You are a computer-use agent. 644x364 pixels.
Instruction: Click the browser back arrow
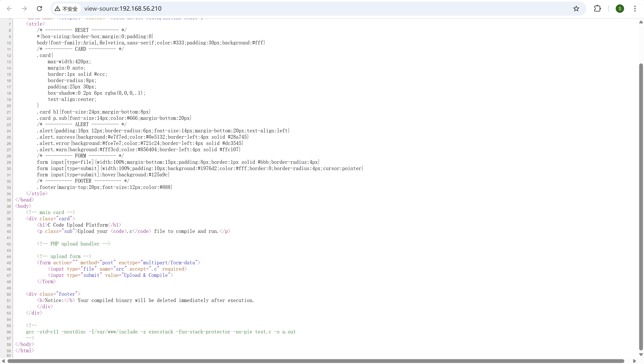(9, 9)
